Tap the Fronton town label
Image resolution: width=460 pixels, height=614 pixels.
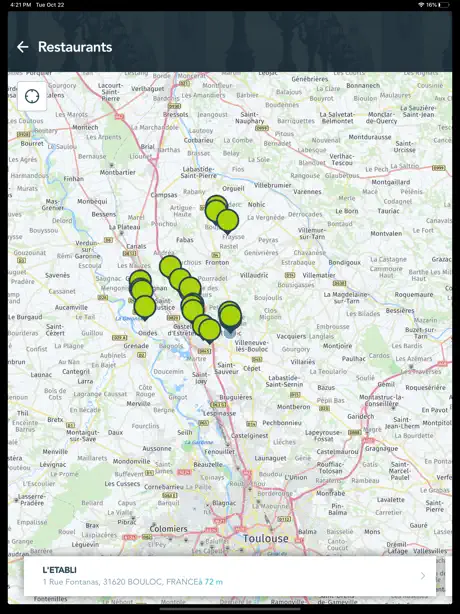(217, 262)
